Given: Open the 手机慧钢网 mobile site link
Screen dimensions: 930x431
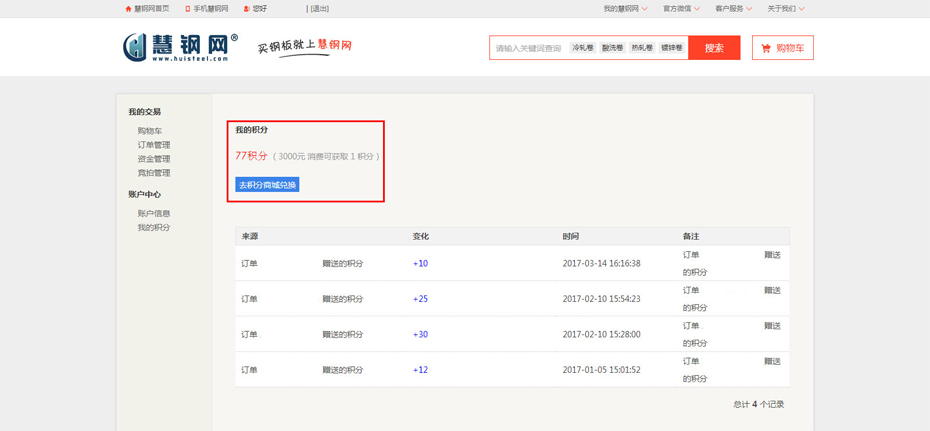Looking at the screenshot, I should tap(209, 8).
